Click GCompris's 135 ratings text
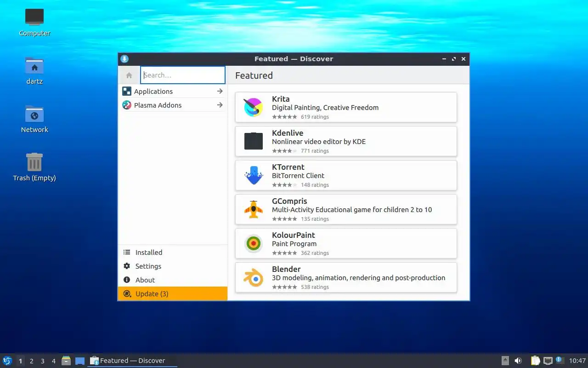Viewport: 588px width, 368px height. coord(315,219)
